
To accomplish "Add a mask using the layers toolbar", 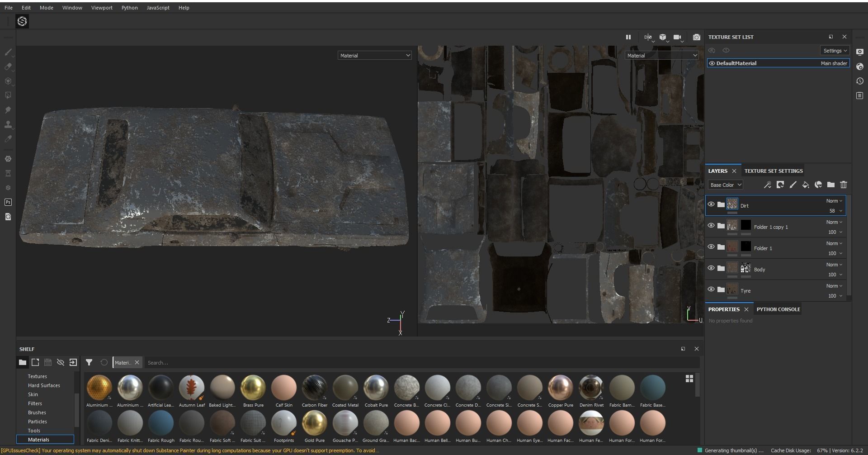I will (780, 185).
